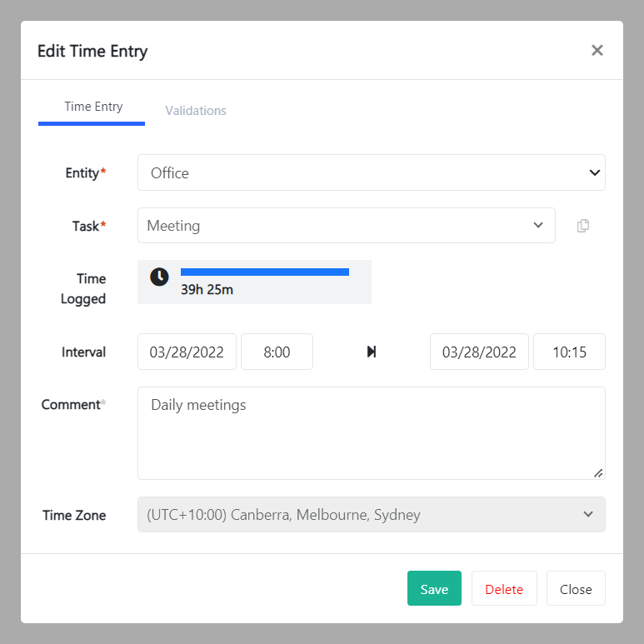Click the blue time logged progress bar

pyautogui.click(x=264, y=272)
